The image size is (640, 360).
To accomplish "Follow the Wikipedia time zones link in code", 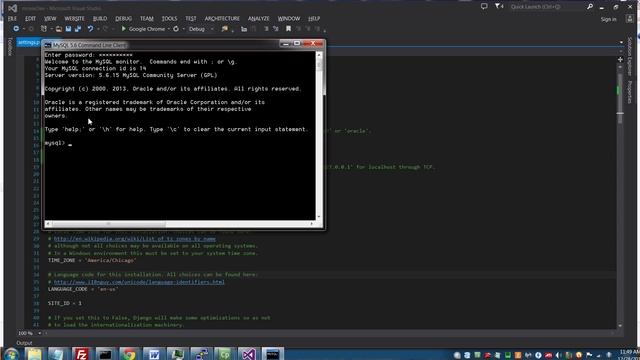I will tap(135, 239).
